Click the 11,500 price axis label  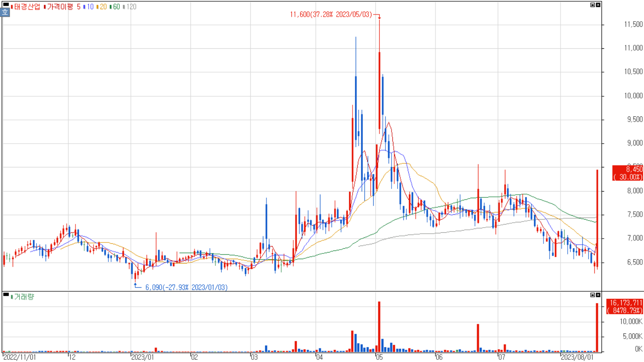[x=633, y=25]
